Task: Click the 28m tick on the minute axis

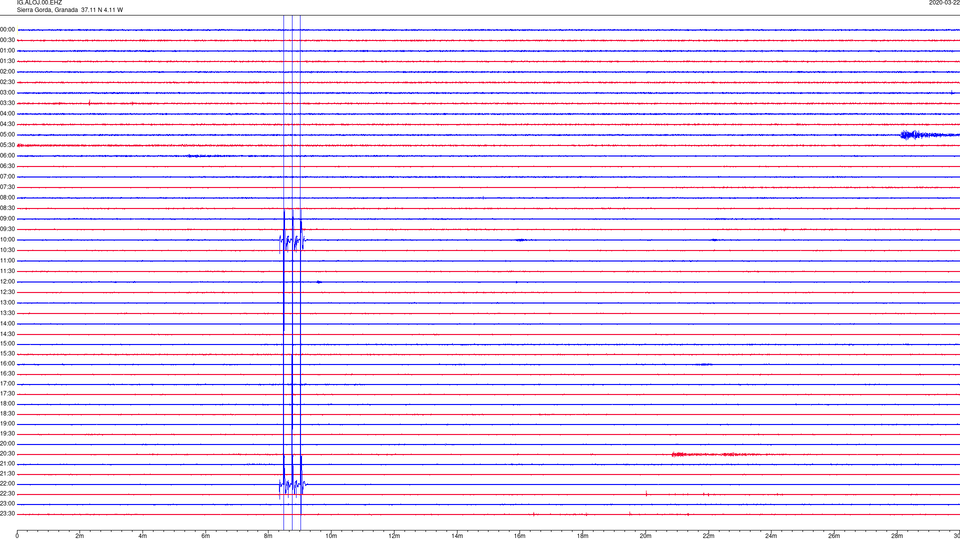Action: [x=897, y=536]
